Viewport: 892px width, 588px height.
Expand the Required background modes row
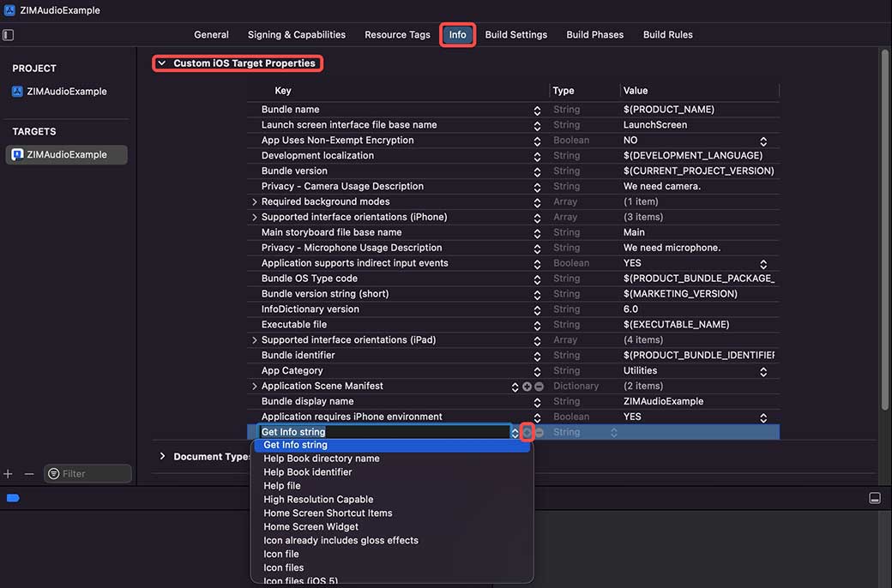pos(255,201)
